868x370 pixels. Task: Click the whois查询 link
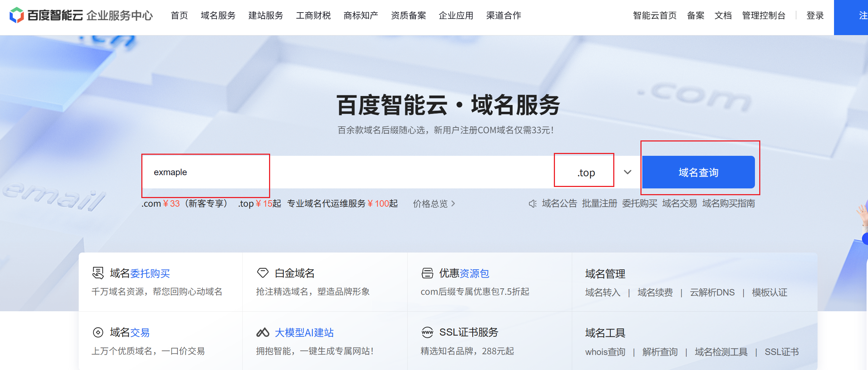(605, 352)
